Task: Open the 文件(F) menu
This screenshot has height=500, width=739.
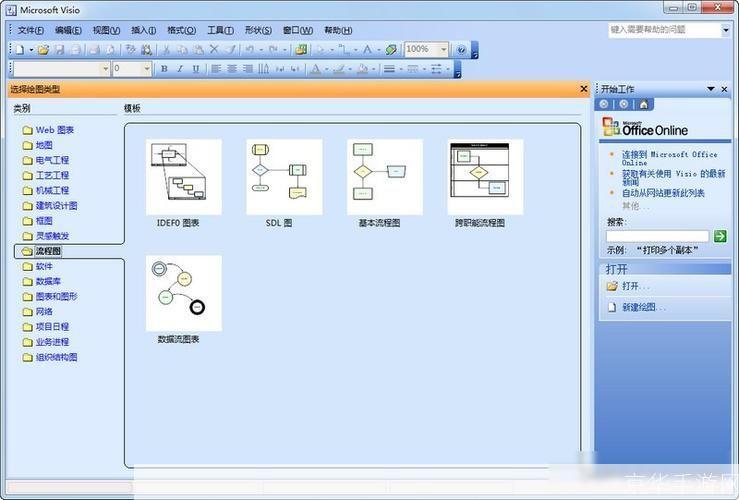Action: click(31, 30)
